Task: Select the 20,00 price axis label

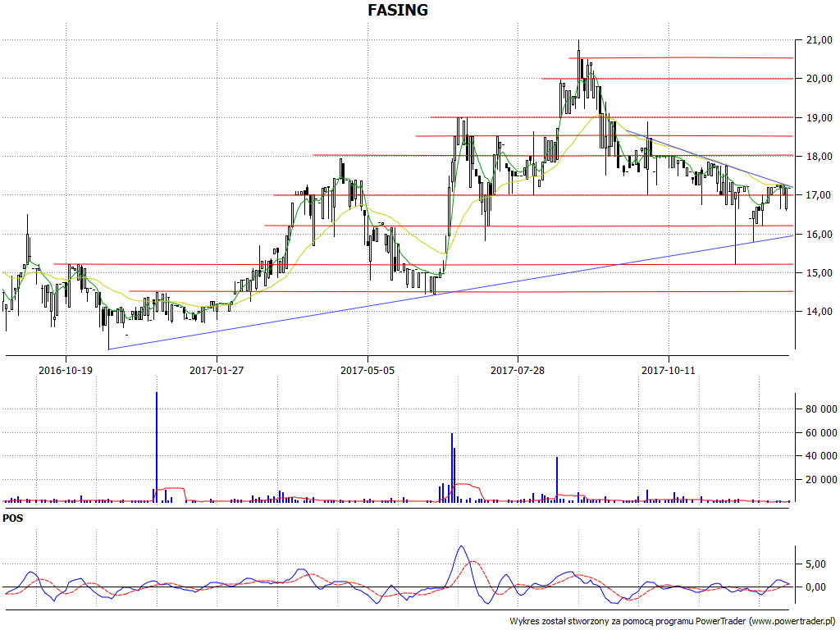Action: tap(819, 79)
